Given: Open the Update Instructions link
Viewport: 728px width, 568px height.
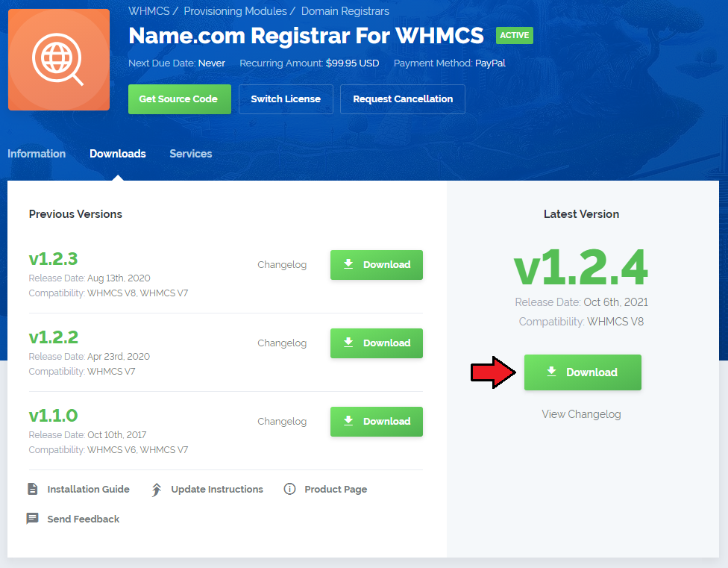Looking at the screenshot, I should tap(217, 489).
